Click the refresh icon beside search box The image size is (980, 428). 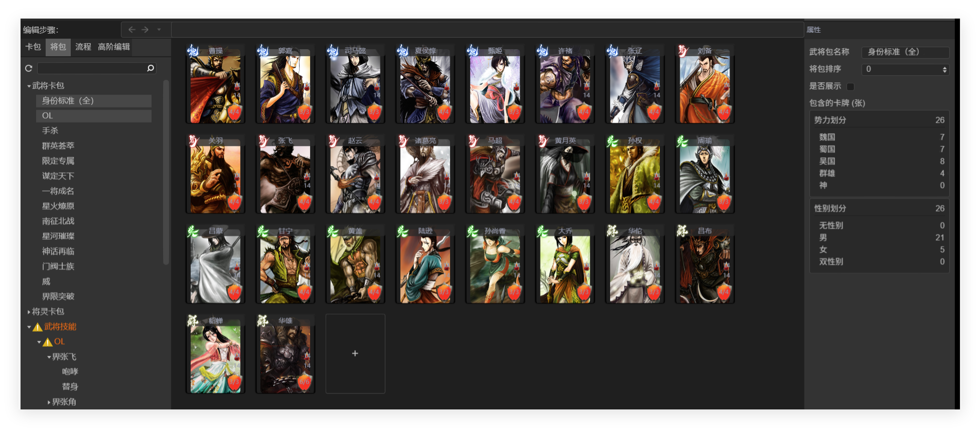(29, 68)
